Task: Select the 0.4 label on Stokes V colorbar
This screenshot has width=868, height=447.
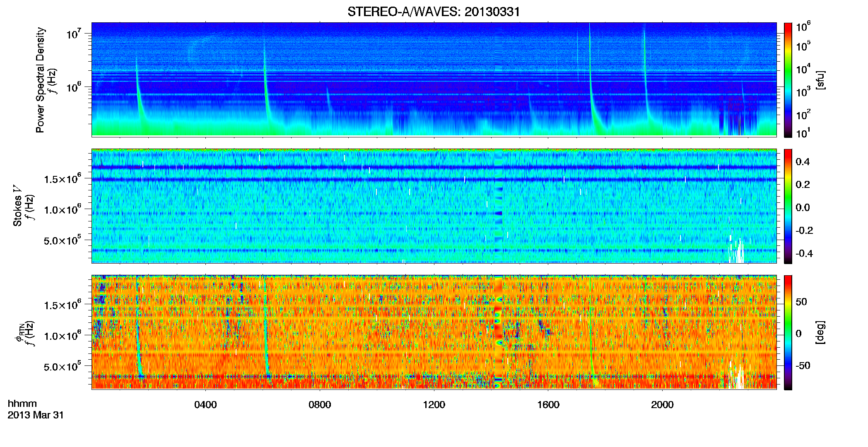Action: tap(803, 162)
